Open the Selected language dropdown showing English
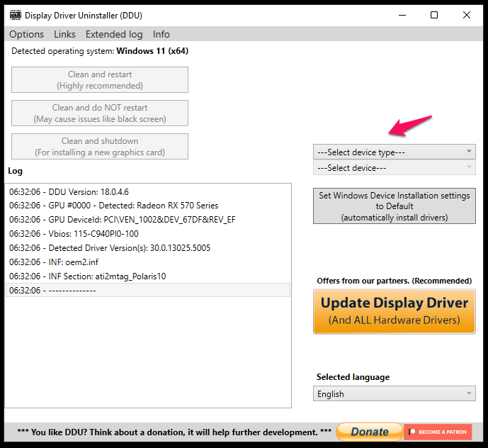The height and width of the screenshot is (448, 488). pos(395,394)
